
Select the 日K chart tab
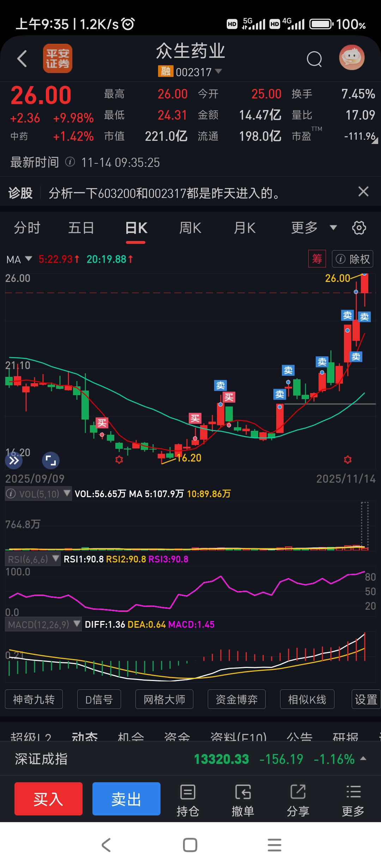136,228
